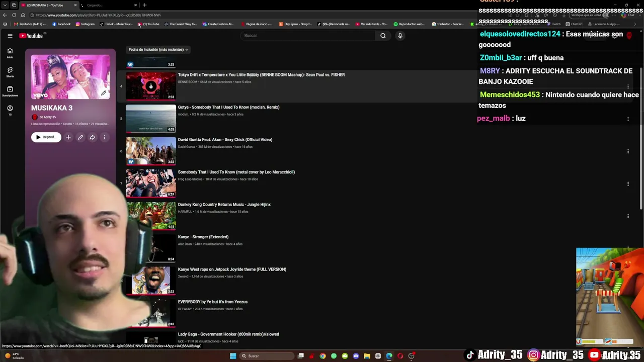Open chat options beside pez_malb message
Image resolution: width=644 pixels, height=362 pixels.
[628, 119]
